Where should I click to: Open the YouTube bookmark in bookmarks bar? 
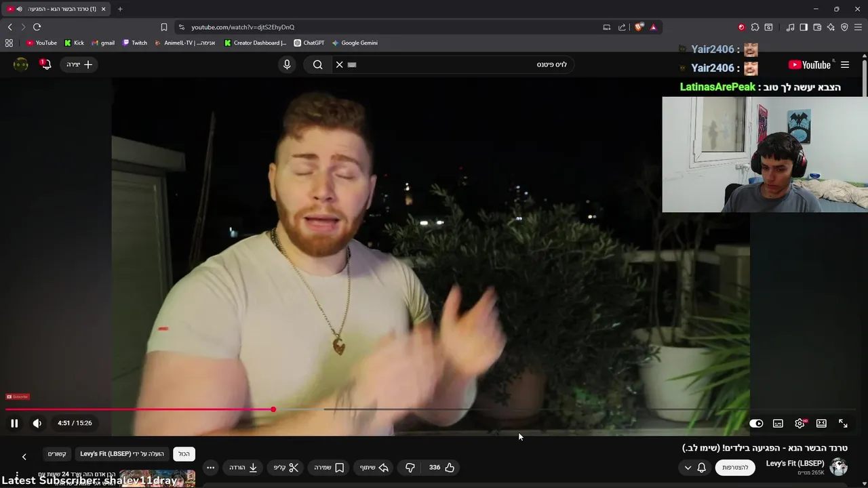(x=41, y=43)
